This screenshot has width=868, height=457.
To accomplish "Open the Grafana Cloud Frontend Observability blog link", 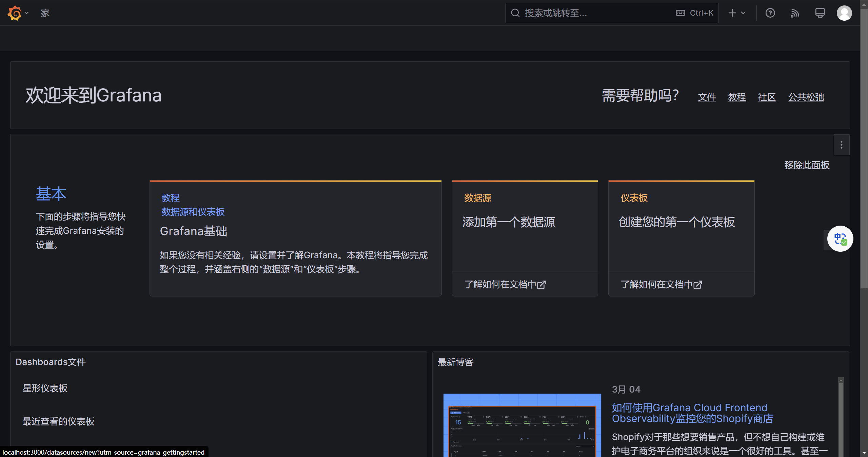I will point(692,413).
